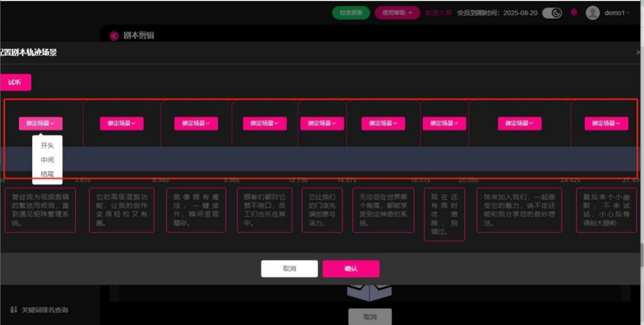Open the first 绑定场景 dropdown
The image size is (644, 325).
(x=40, y=123)
